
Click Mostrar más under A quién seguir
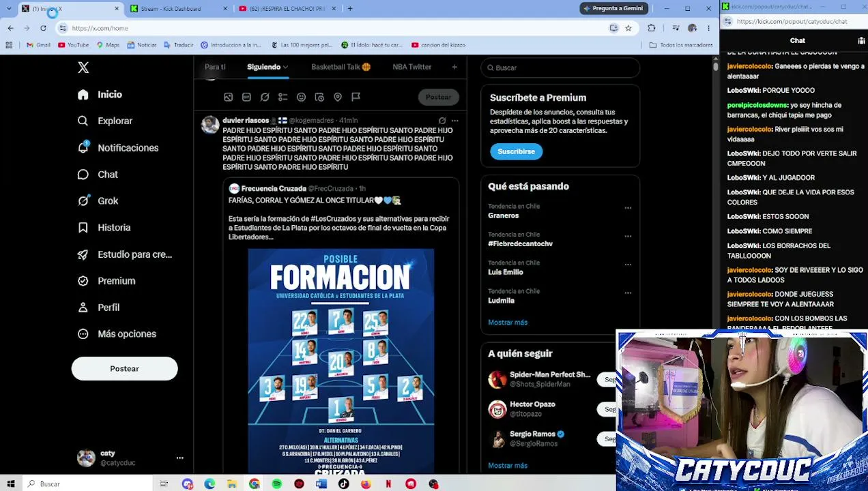pyautogui.click(x=508, y=466)
